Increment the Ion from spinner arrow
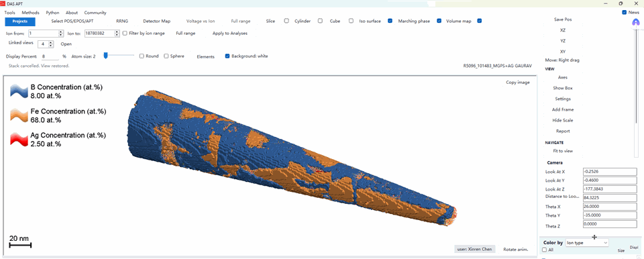644x259 pixels. (61, 32)
